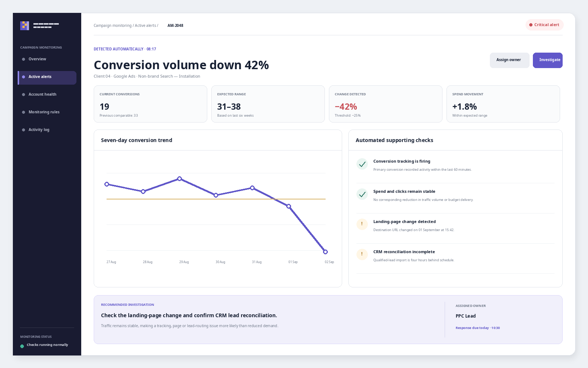
Task: Click the '27 Aug' axis label
Action: point(111,262)
